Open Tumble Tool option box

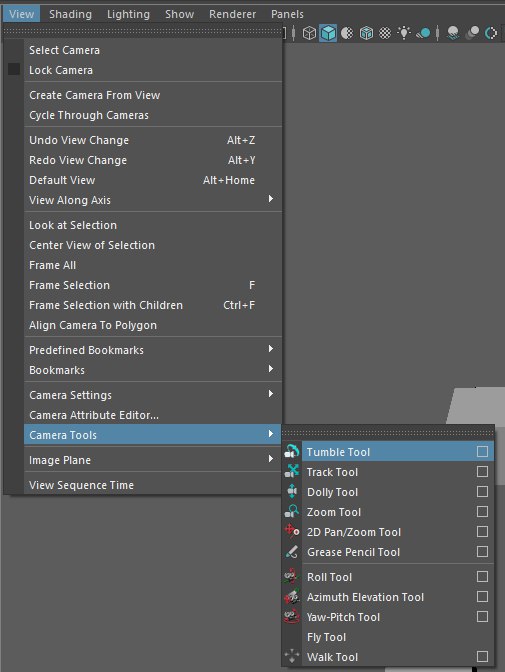click(x=482, y=451)
